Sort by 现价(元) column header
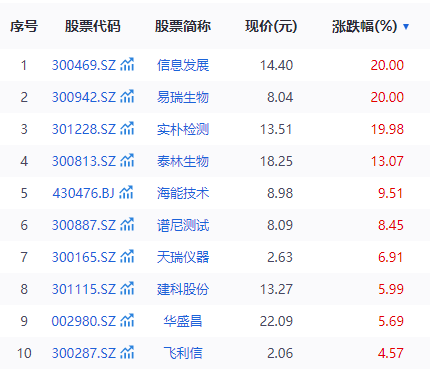The height and width of the screenshot is (369, 430). pos(271,26)
